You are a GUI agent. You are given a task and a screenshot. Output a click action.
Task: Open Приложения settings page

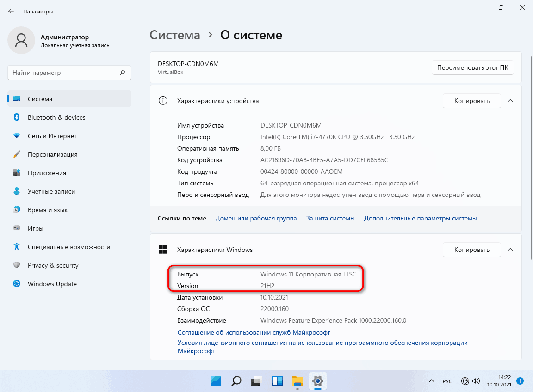(47, 173)
